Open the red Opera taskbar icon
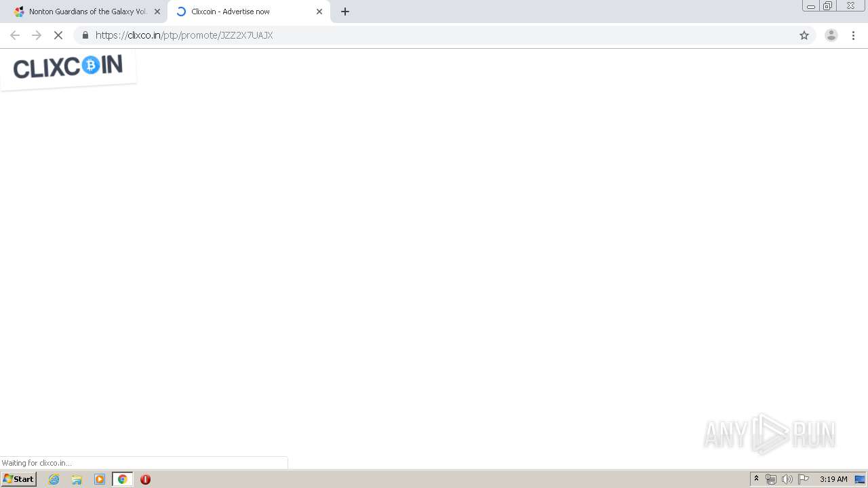The image size is (868, 488). [145, 479]
